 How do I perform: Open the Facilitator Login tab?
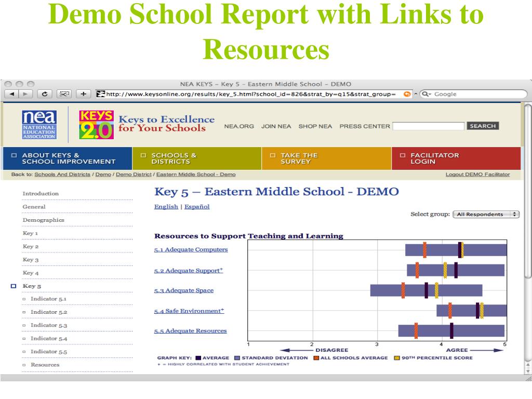[456, 158]
